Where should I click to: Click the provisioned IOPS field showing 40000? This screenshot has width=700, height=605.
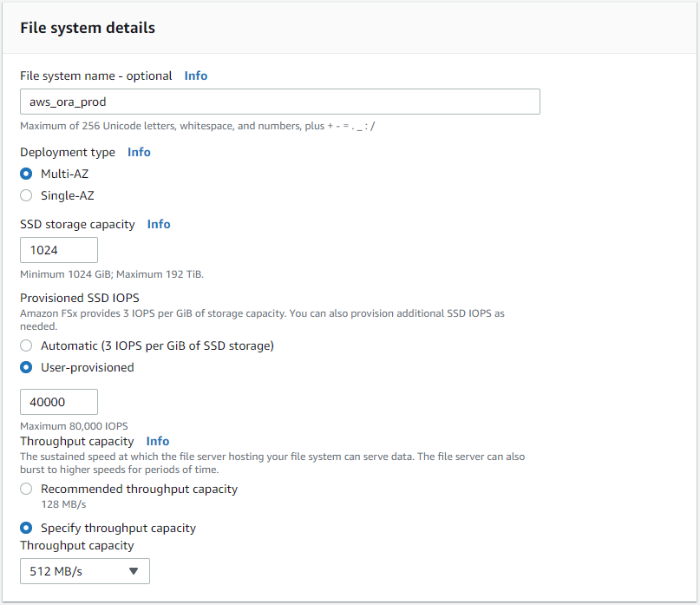[59, 402]
